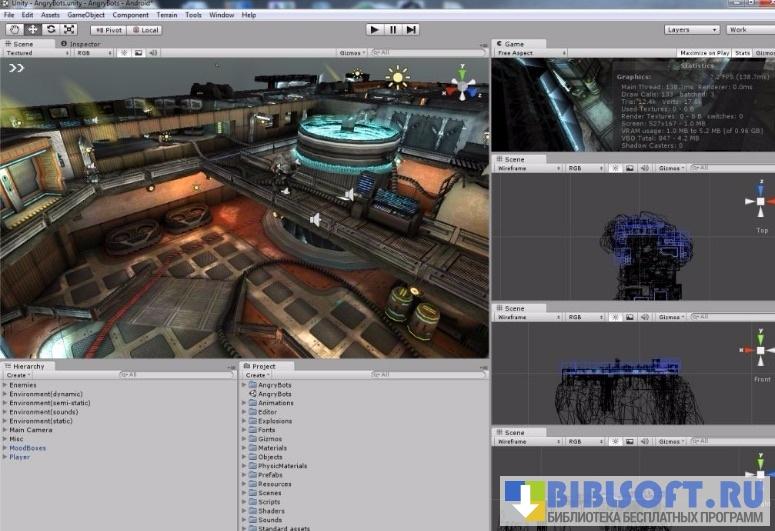Screen dimensions: 775x531
Task: Click the Step frame button
Action: click(x=411, y=30)
